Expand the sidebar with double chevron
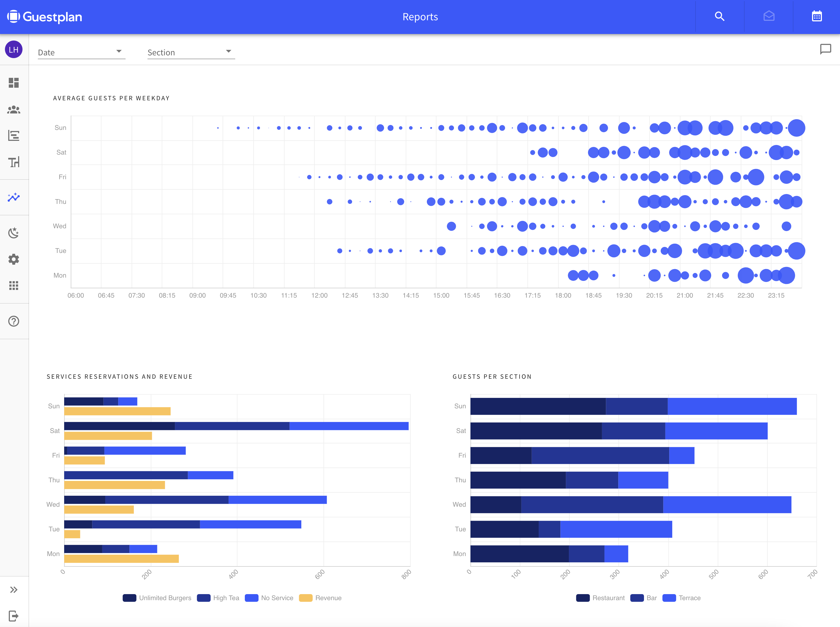840x627 pixels. (x=14, y=589)
